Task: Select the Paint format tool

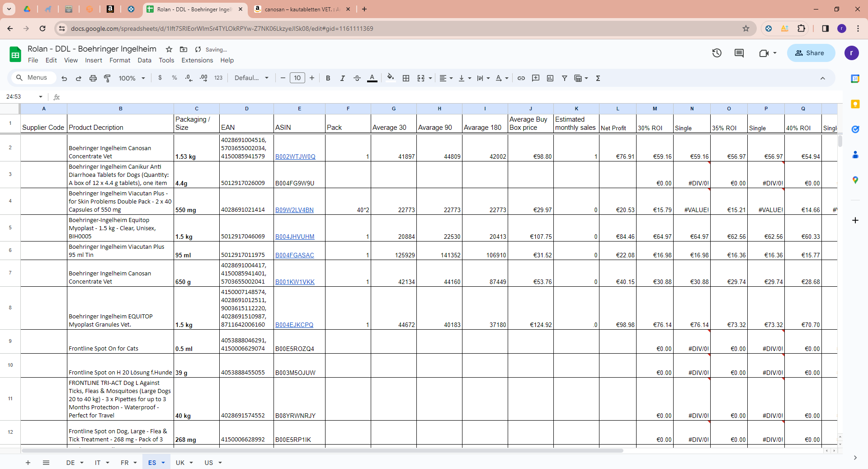Action: tap(108, 78)
